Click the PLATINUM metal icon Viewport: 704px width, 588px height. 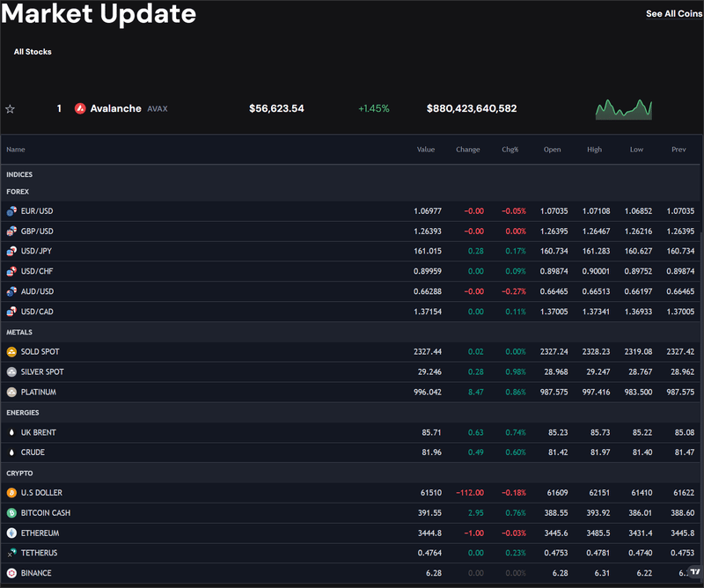[11, 393]
